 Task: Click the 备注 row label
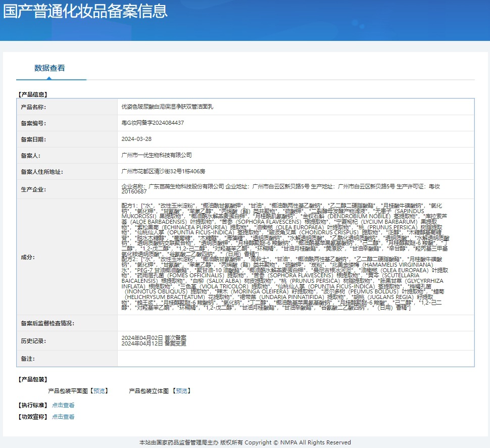[x=28, y=359]
